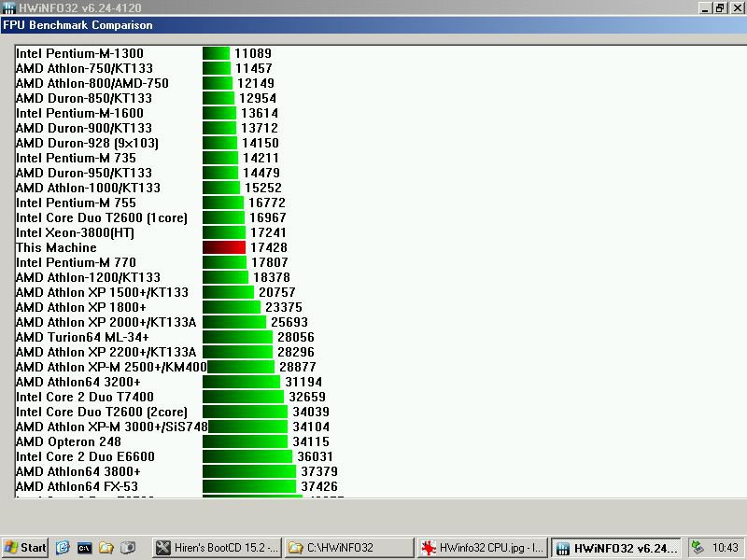Click the HWiNFO32 title bar app icon

click(x=7, y=7)
